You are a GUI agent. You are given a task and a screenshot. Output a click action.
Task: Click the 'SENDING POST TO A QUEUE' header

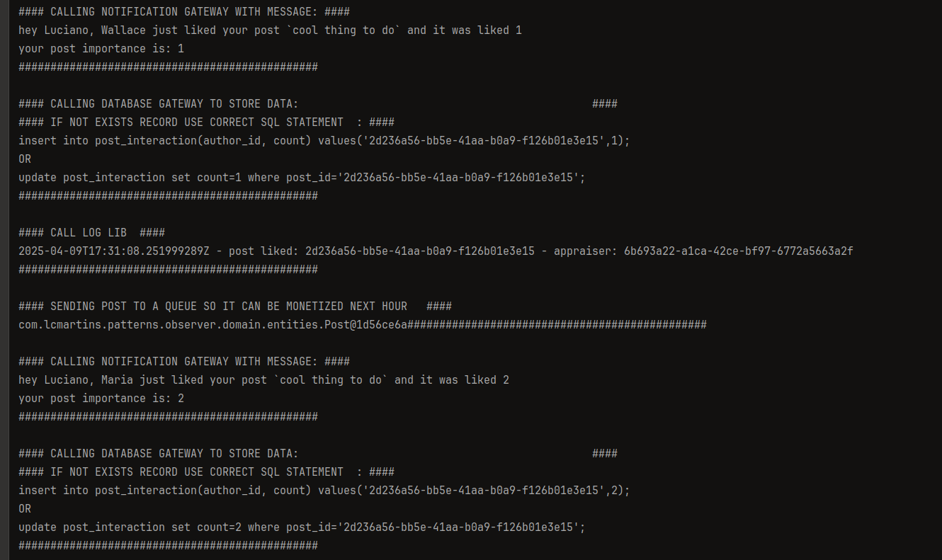tap(235, 307)
